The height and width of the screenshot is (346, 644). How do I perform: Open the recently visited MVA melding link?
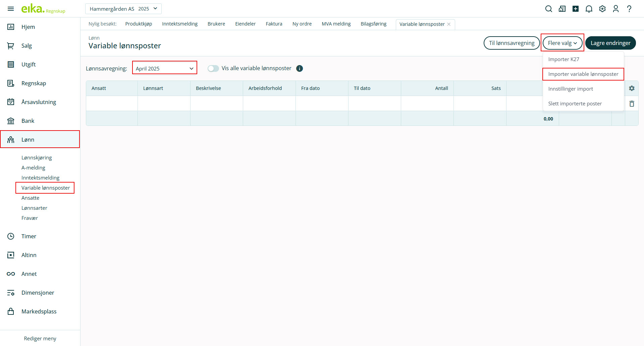336,24
